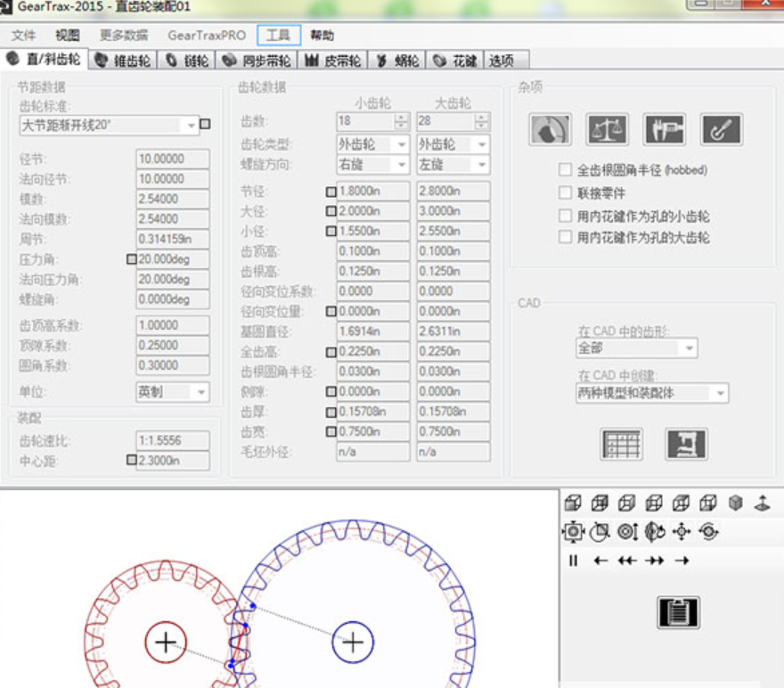Open the 齿轮标准 dropdown list
The image size is (784, 688).
coord(191,125)
